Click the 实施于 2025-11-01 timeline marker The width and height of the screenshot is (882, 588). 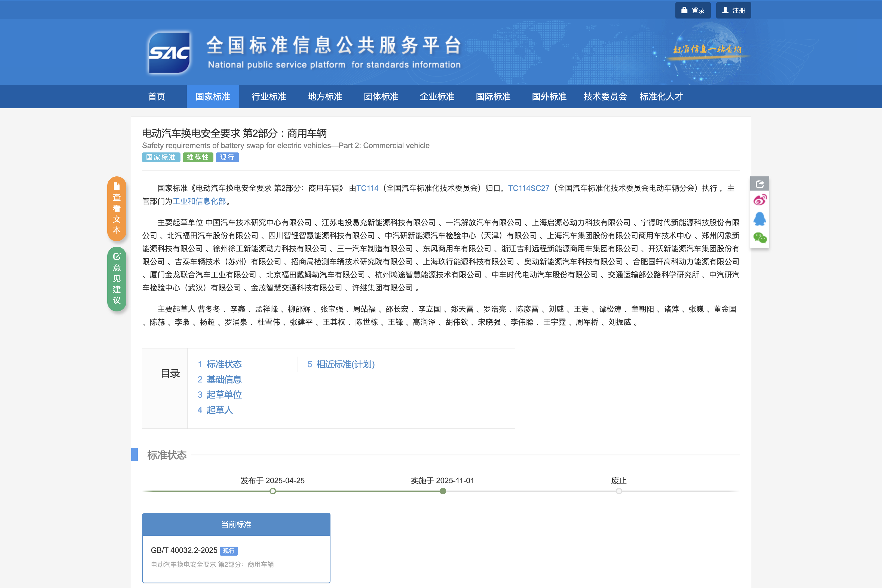tap(443, 491)
